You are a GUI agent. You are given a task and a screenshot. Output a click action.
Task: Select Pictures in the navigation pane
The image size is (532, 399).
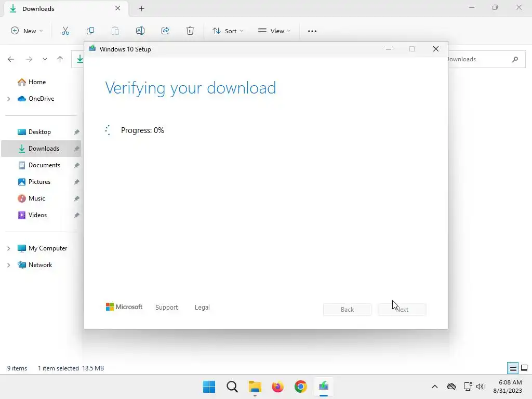39,181
